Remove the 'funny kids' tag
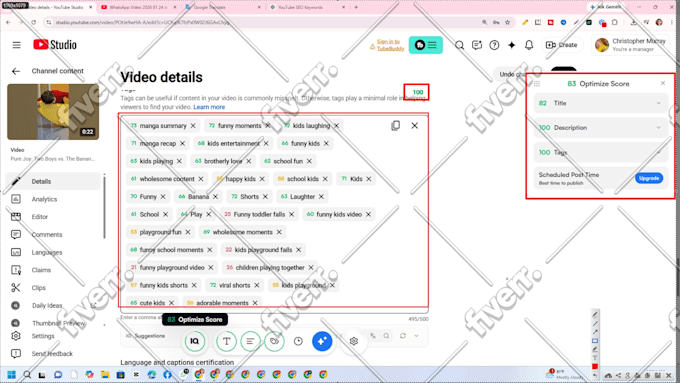The width and height of the screenshot is (680, 383). (326, 143)
